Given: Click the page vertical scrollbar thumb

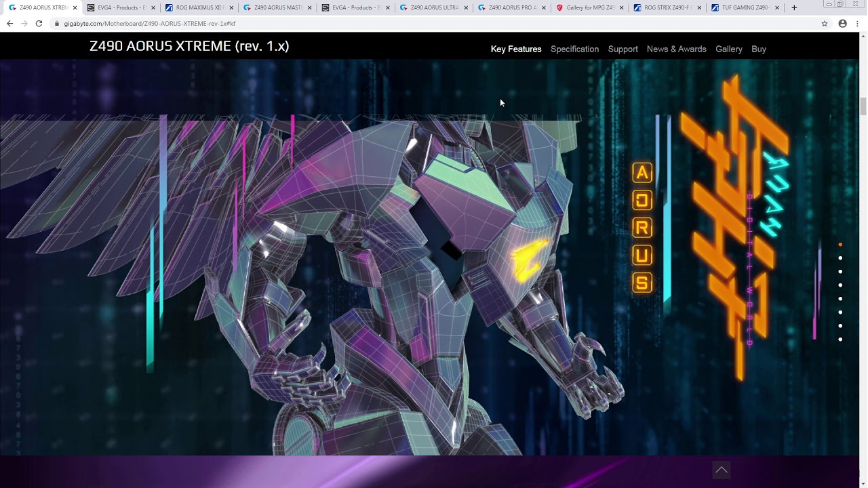Looking at the screenshot, I should [863, 107].
